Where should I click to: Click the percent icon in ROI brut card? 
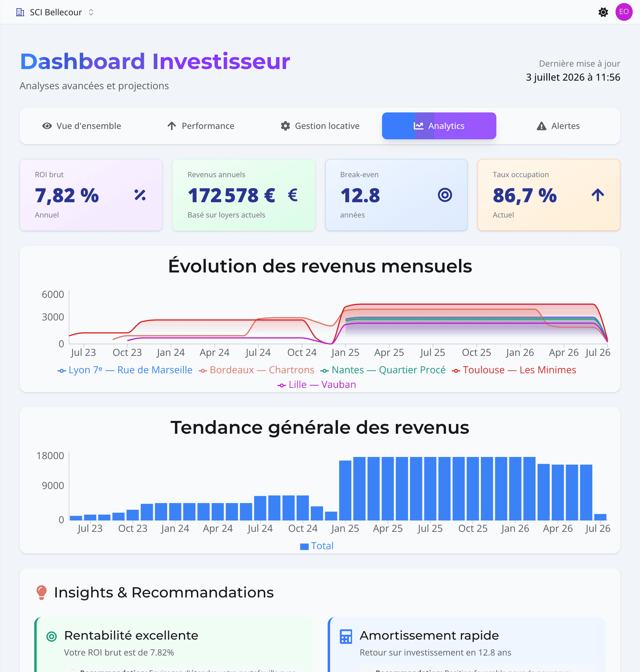point(140,195)
